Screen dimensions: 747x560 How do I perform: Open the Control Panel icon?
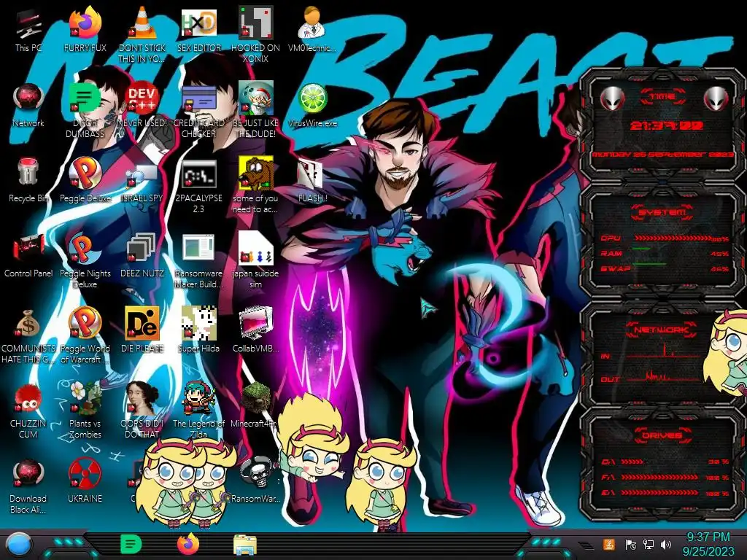[x=28, y=249]
